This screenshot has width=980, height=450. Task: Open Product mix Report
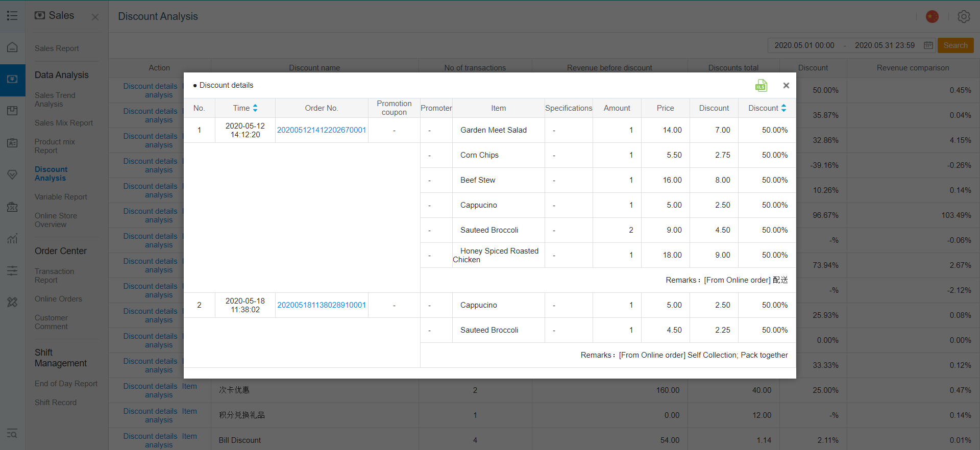(55, 146)
